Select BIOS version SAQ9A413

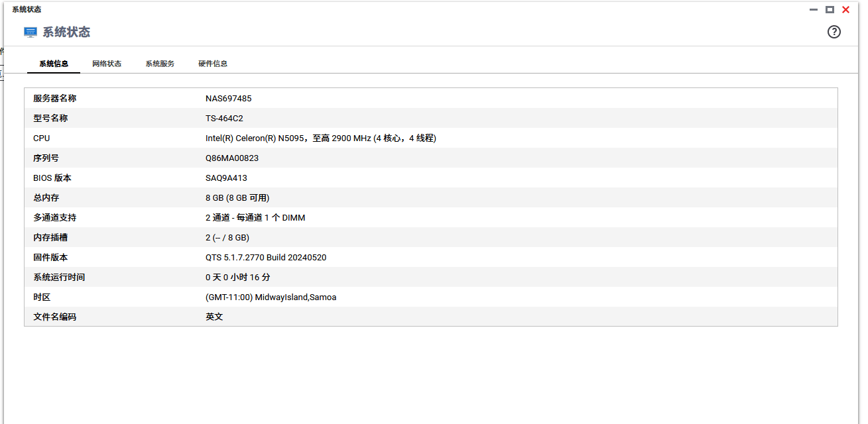pyautogui.click(x=226, y=178)
